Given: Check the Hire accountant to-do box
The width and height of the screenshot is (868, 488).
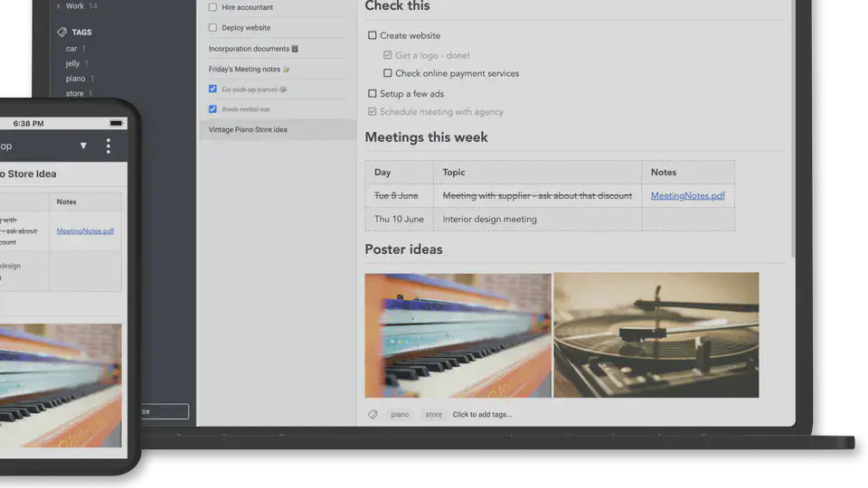Looking at the screenshot, I should pyautogui.click(x=212, y=7).
